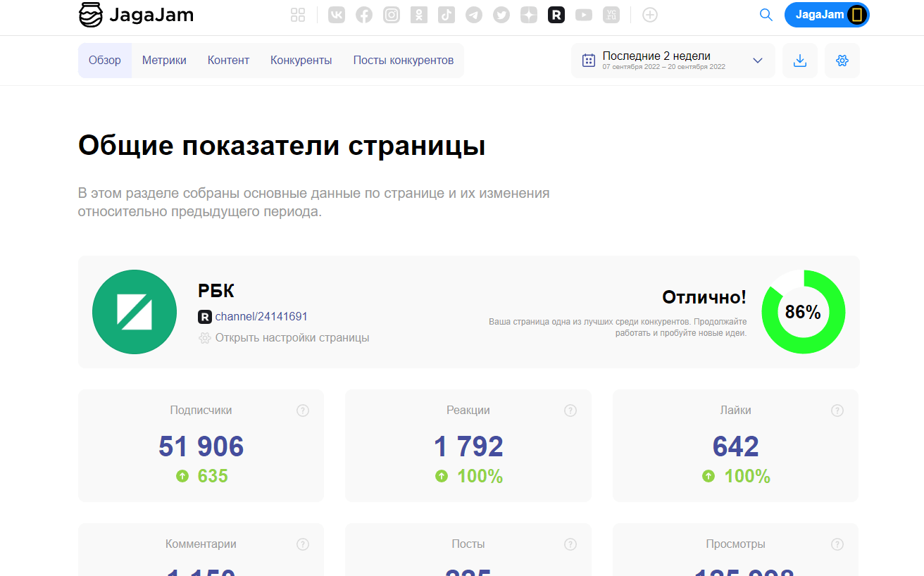Screen dimensions: 924x576
Task: Show help for Посты metric
Action: (x=570, y=544)
